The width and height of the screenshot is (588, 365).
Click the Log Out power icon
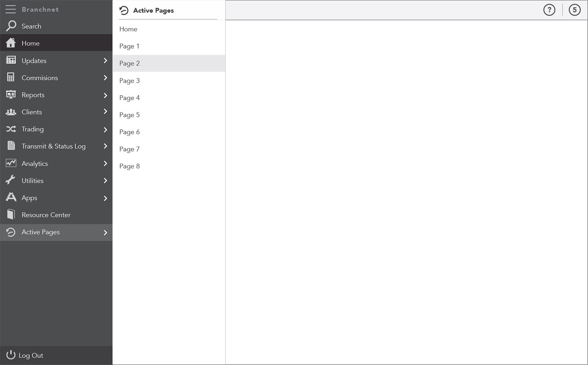point(11,355)
